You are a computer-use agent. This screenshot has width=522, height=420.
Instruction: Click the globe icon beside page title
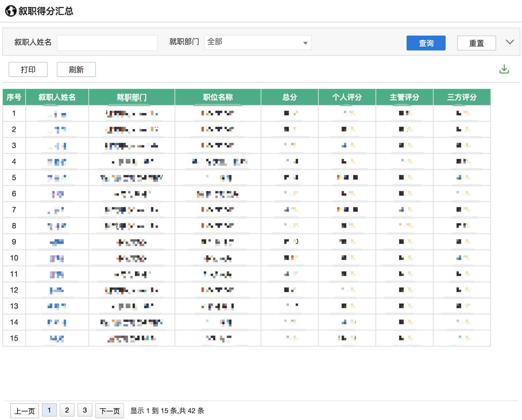[11, 11]
